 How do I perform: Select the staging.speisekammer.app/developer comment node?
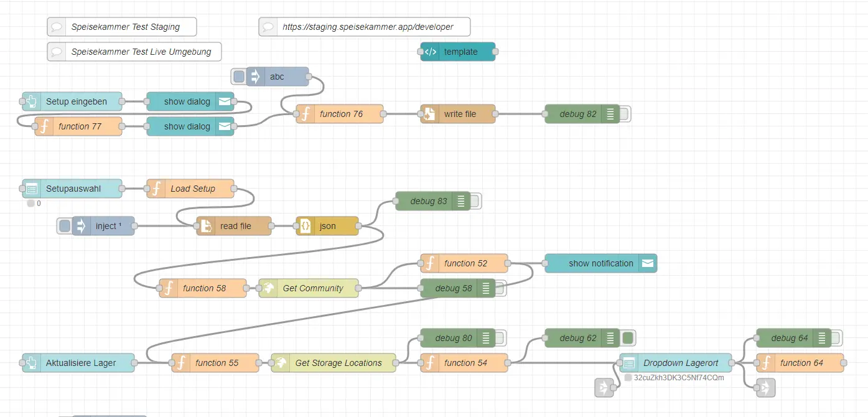point(365,27)
